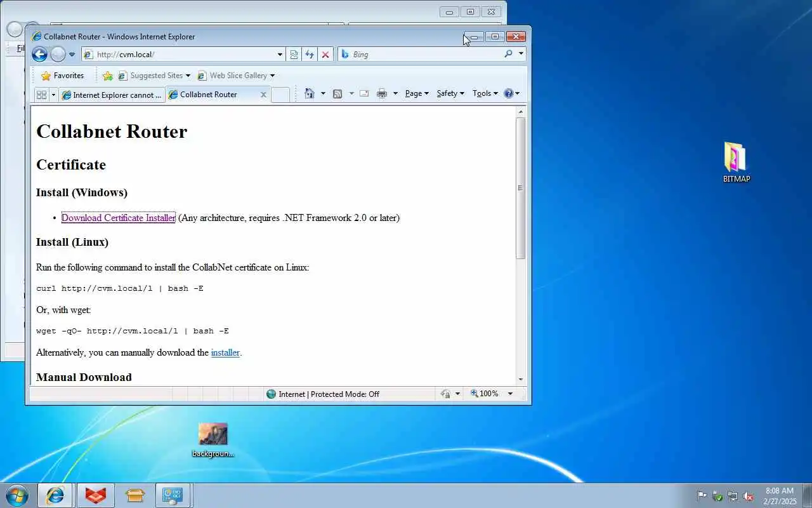Click the magnifying glass search icon

[x=508, y=54]
